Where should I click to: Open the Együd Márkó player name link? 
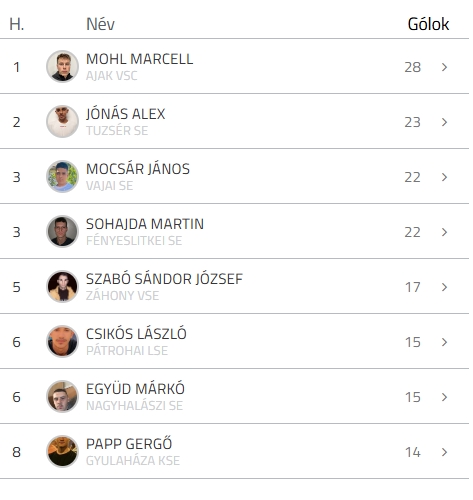pyautogui.click(x=135, y=389)
